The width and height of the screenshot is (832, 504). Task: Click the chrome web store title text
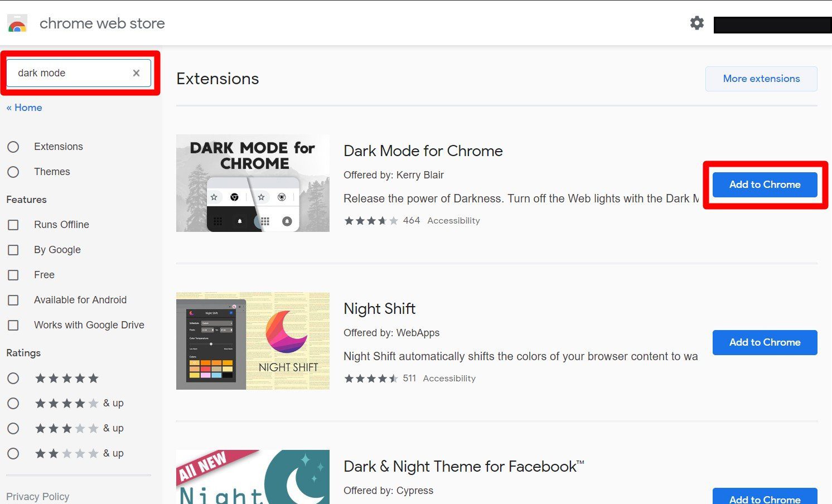[102, 23]
